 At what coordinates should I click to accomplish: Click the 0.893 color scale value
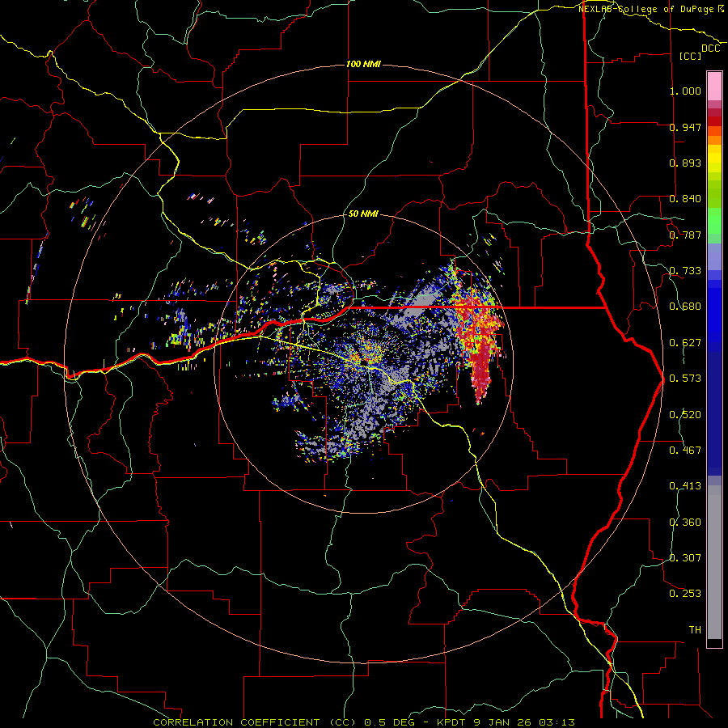[685, 163]
